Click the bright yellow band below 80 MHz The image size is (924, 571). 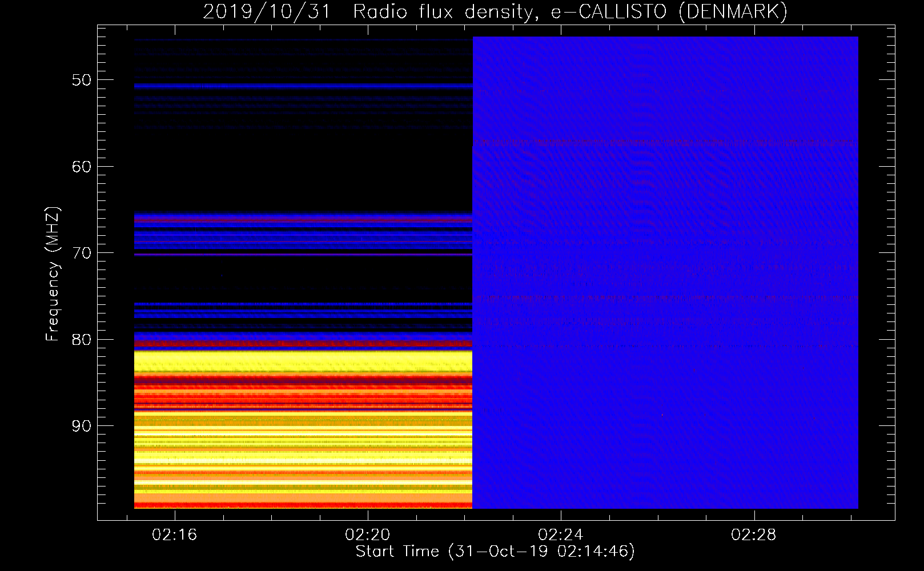303,360
